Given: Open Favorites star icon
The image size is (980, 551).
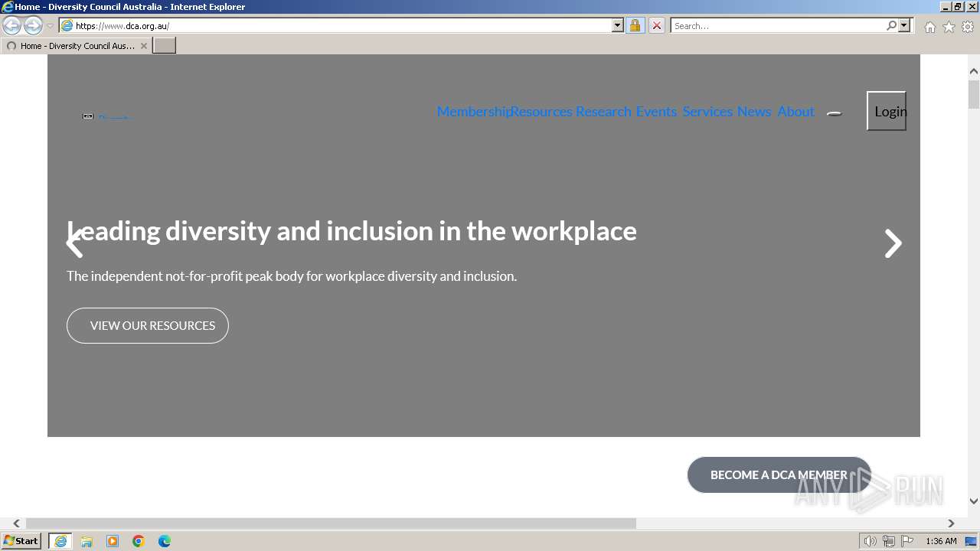Looking at the screenshot, I should pyautogui.click(x=949, y=27).
